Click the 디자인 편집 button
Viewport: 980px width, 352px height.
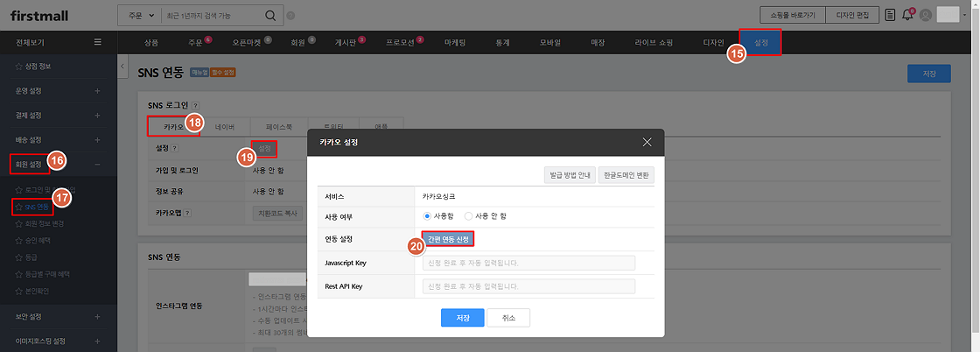pos(852,15)
